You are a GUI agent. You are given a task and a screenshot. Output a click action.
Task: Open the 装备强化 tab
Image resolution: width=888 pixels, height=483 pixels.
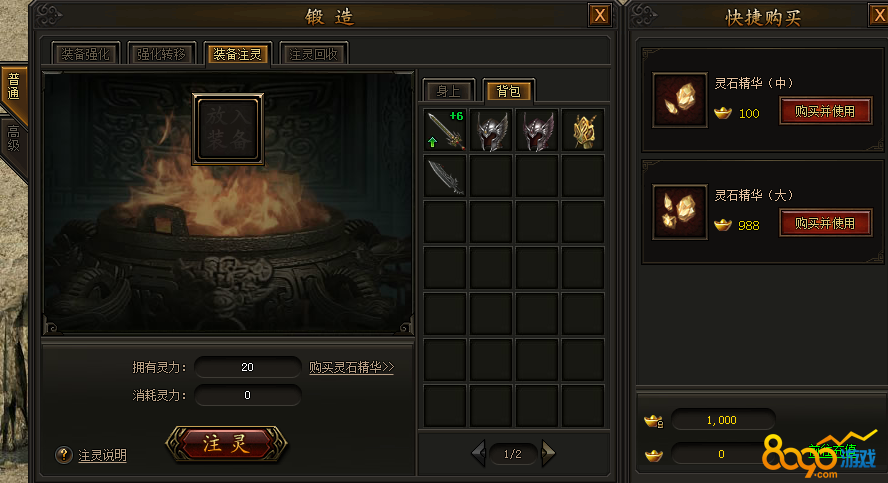86,54
